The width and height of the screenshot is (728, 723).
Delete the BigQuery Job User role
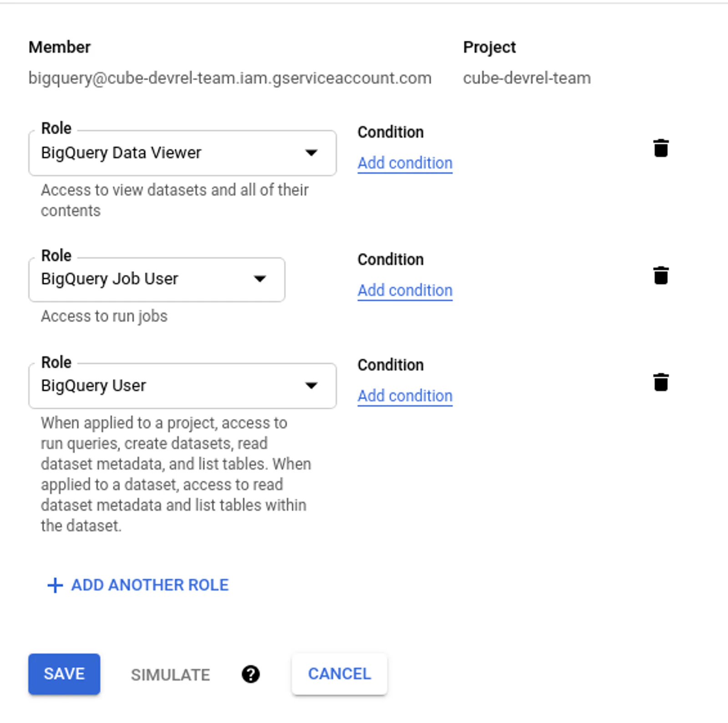(x=661, y=275)
